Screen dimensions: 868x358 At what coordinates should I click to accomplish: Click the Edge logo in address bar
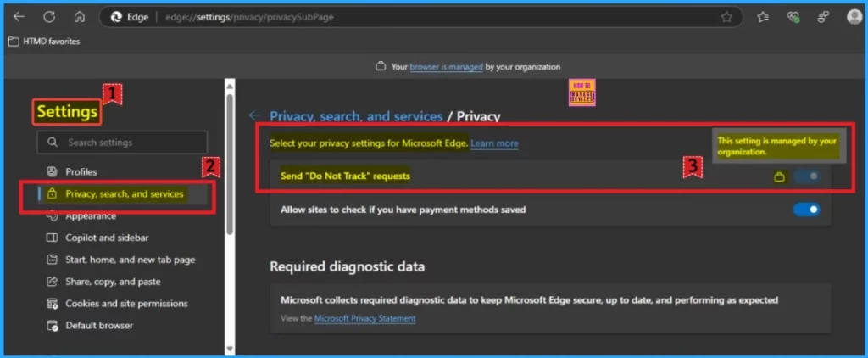tap(116, 17)
